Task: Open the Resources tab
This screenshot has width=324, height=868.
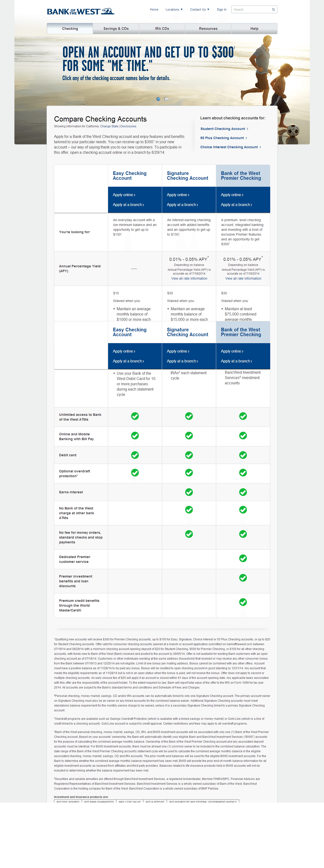Action: [208, 29]
